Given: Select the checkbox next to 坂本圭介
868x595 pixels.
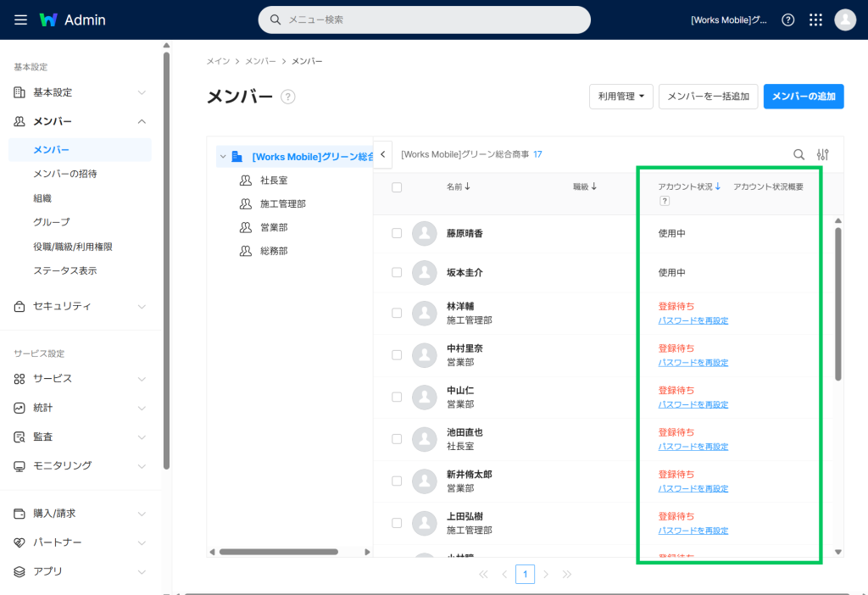Looking at the screenshot, I should [x=397, y=273].
